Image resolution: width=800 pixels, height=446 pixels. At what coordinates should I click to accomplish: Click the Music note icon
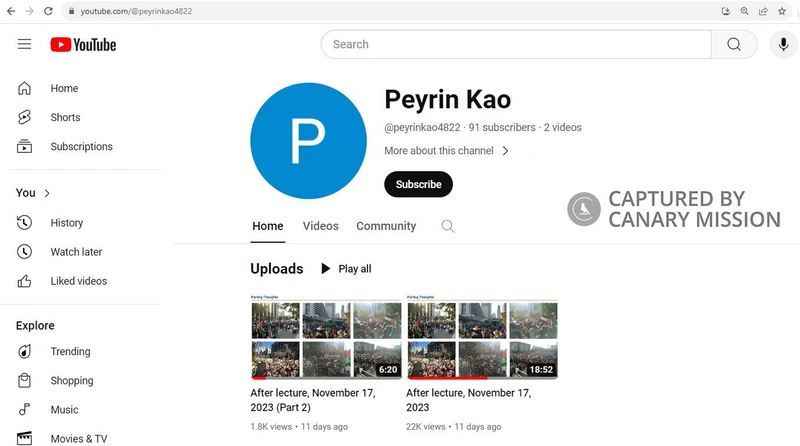(x=24, y=410)
